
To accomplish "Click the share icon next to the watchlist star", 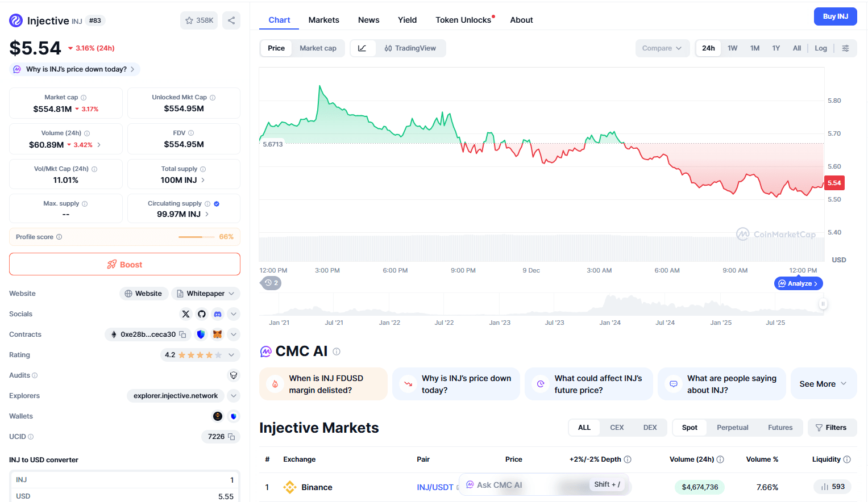I will pos(231,20).
